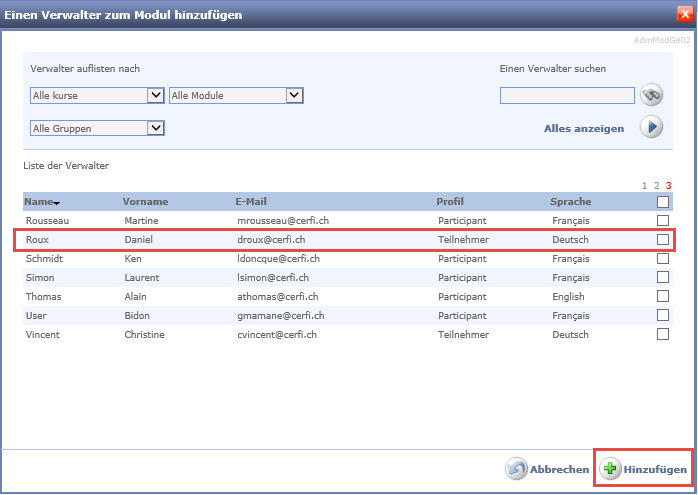Go to page 1 of the list
This screenshot has width=698, height=495.
click(x=645, y=186)
